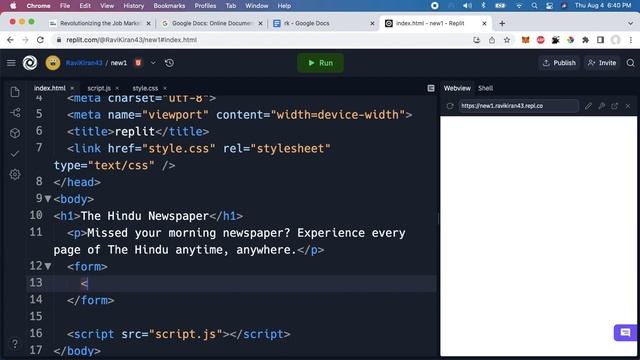Viewport: 640px width, 360px height.
Task: Switch to script.js editor tab
Action: click(99, 88)
